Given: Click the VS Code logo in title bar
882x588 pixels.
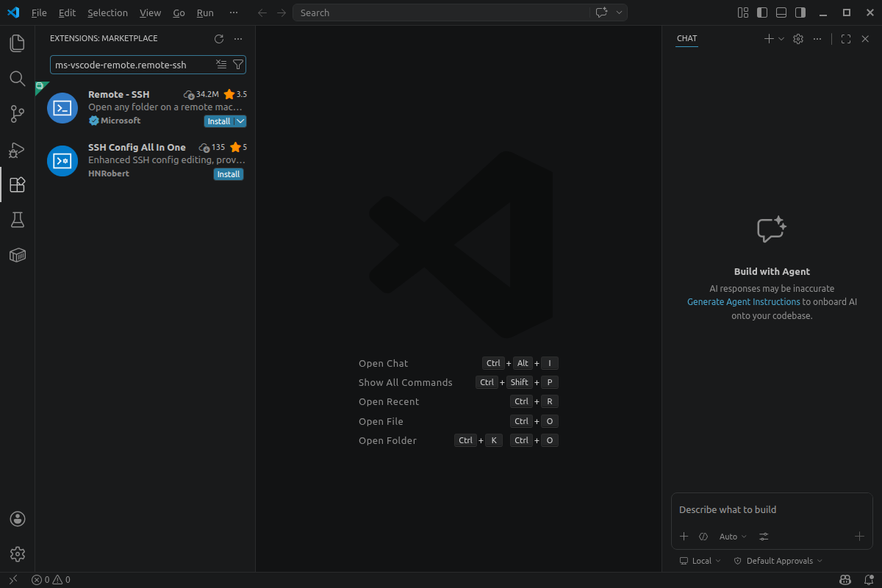Looking at the screenshot, I should tap(13, 12).
